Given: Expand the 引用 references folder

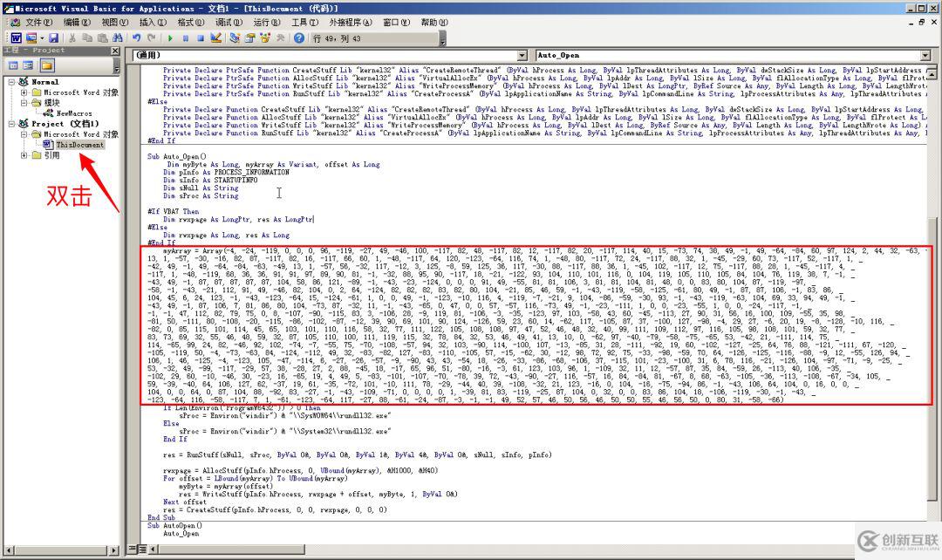Looking at the screenshot, I should (24, 155).
